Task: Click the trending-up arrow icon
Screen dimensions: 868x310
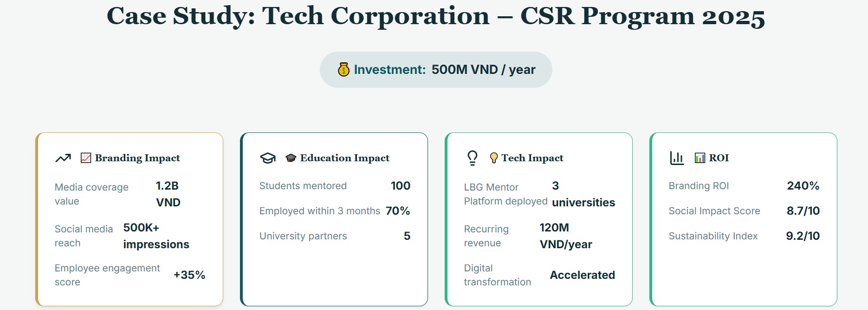Action: (x=63, y=158)
